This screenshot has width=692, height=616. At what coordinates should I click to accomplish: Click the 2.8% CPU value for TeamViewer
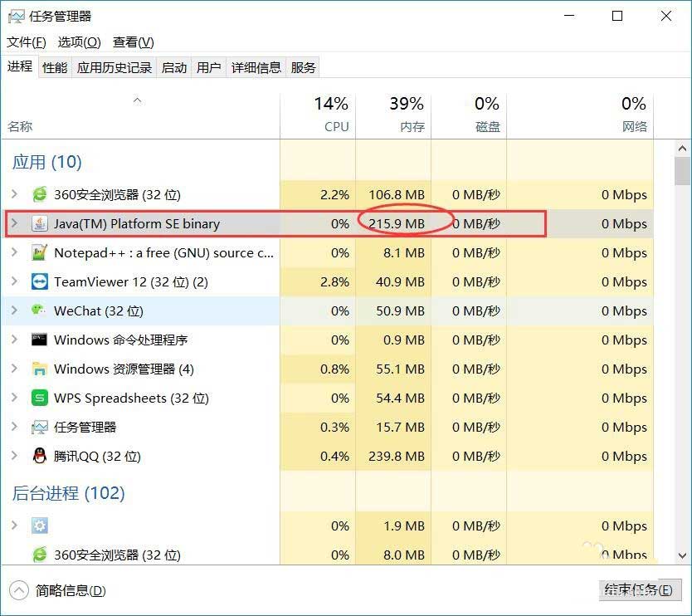(x=334, y=281)
